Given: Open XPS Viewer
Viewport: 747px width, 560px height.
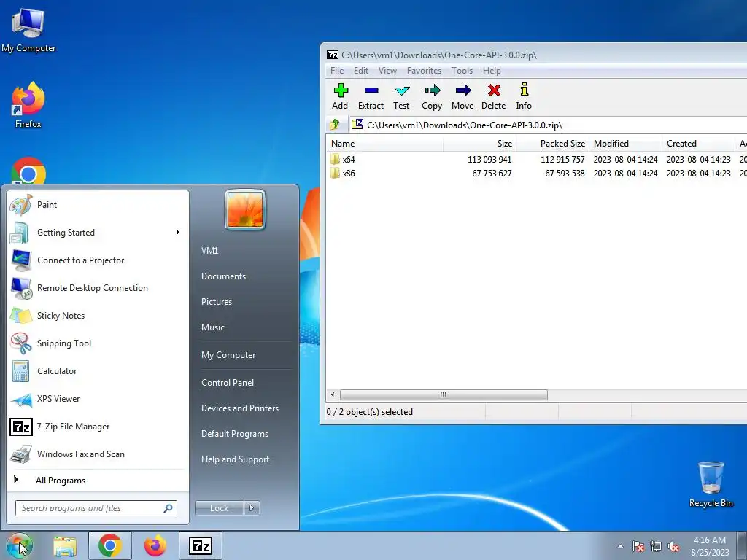Looking at the screenshot, I should pos(97,399).
